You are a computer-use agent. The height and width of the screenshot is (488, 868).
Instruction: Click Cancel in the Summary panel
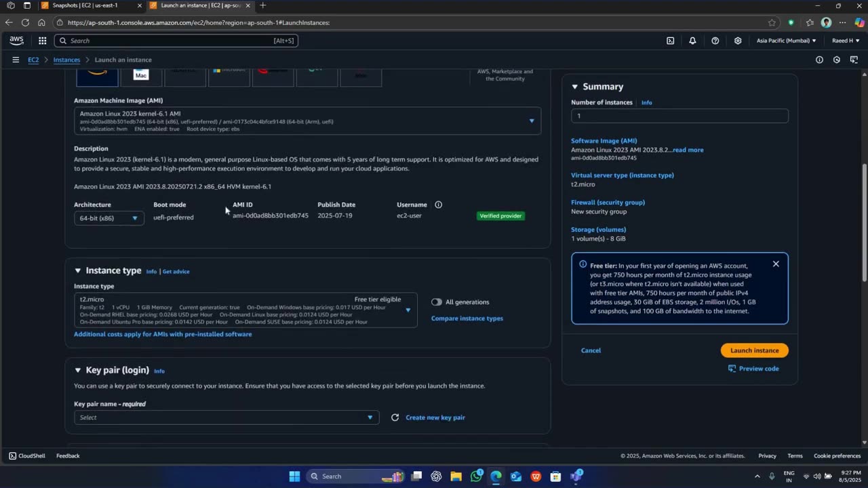[x=591, y=350]
